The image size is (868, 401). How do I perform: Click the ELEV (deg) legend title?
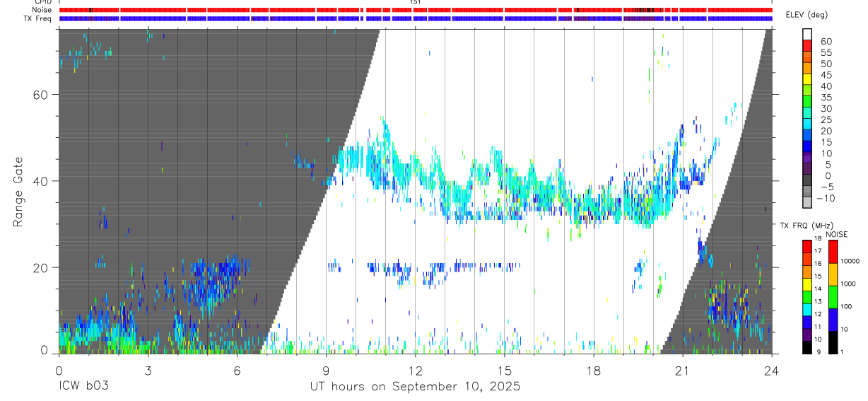coord(807,15)
